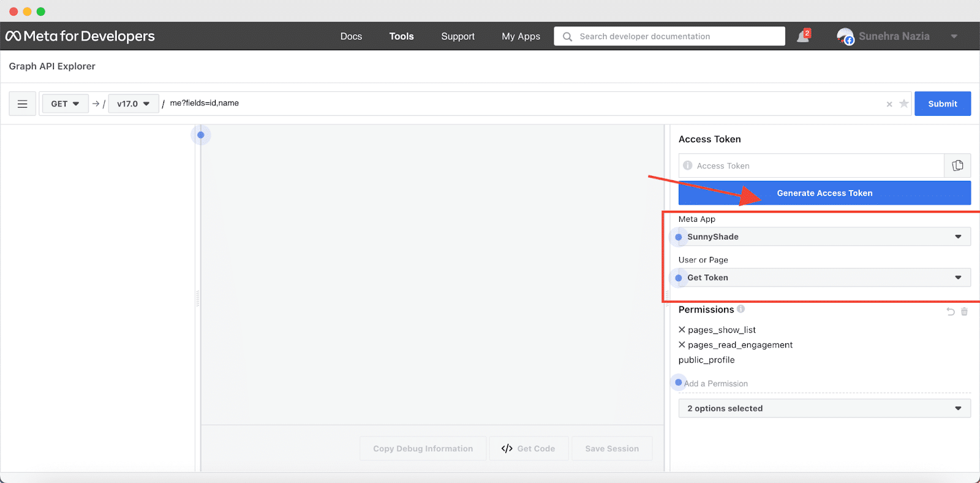Image resolution: width=980 pixels, height=483 pixels.
Task: Expand the SunnyShade Meta App dropdown
Action: 824,237
